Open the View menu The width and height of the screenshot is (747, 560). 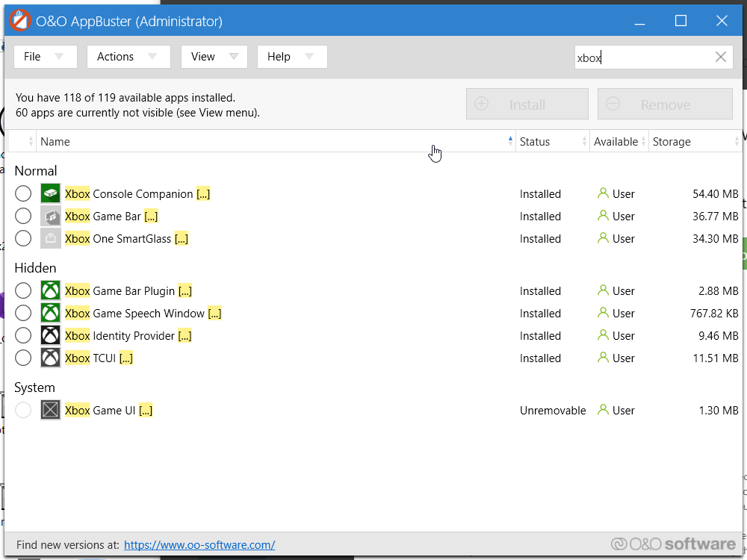click(214, 57)
